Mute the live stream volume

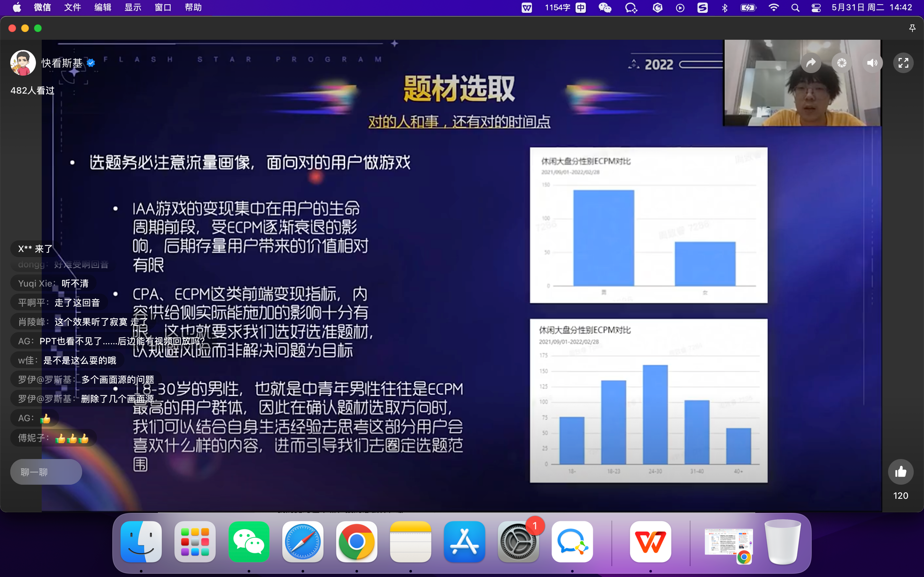(872, 63)
